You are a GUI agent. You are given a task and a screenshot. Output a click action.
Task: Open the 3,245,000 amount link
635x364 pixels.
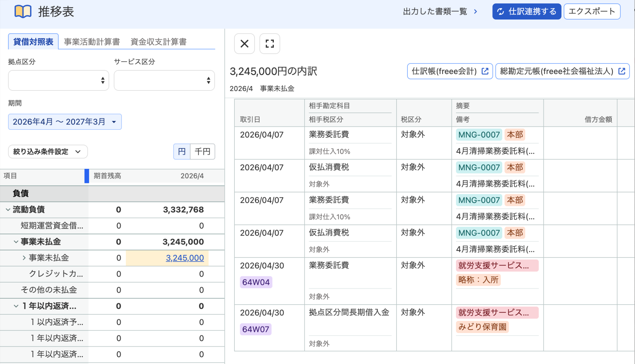click(185, 258)
